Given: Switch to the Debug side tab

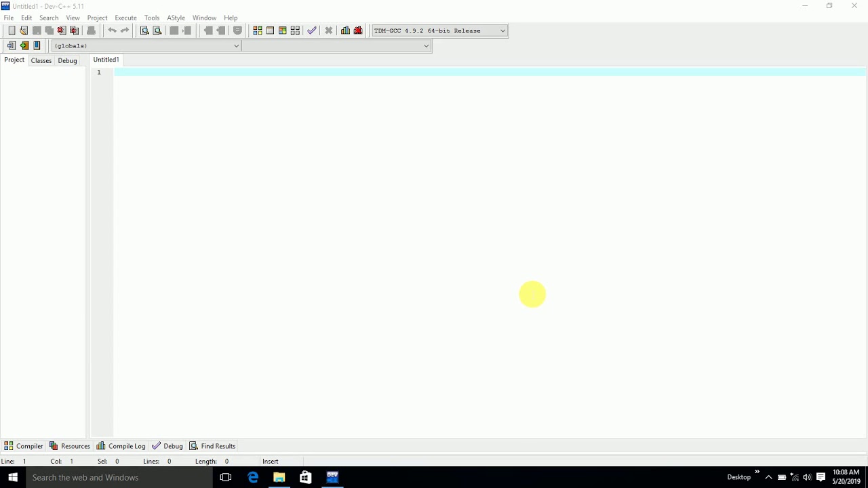Looking at the screenshot, I should [67, 60].
